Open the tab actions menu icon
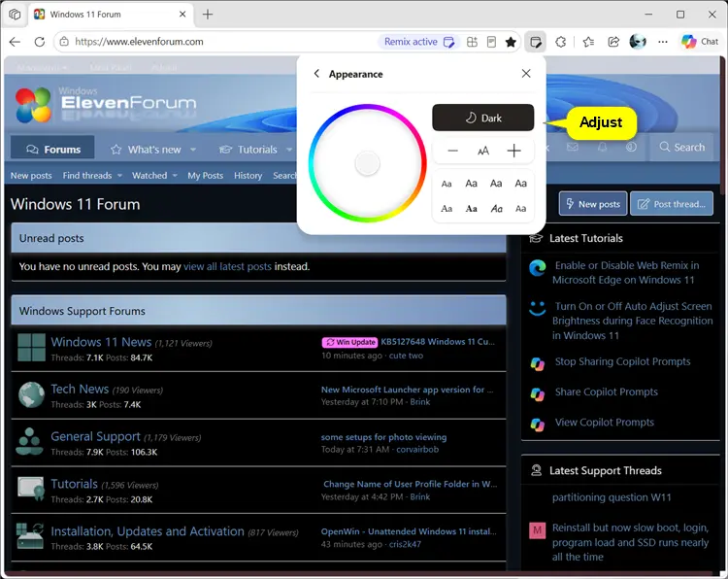 (x=15, y=15)
